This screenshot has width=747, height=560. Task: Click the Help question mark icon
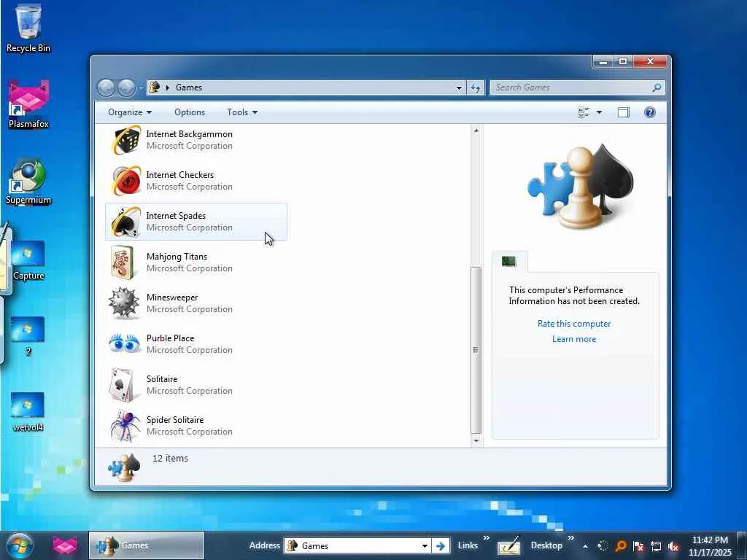coord(650,112)
